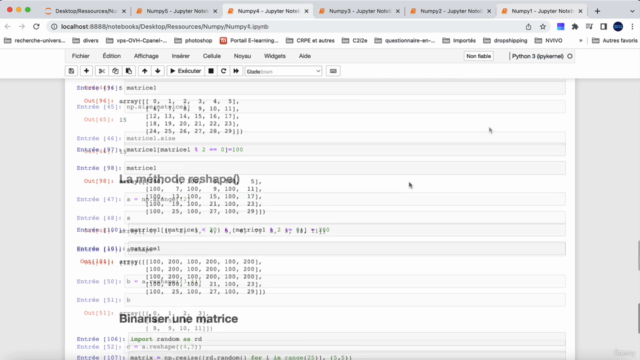Open the Édition menu
Screen dimensions: 640x360
point(111,56)
